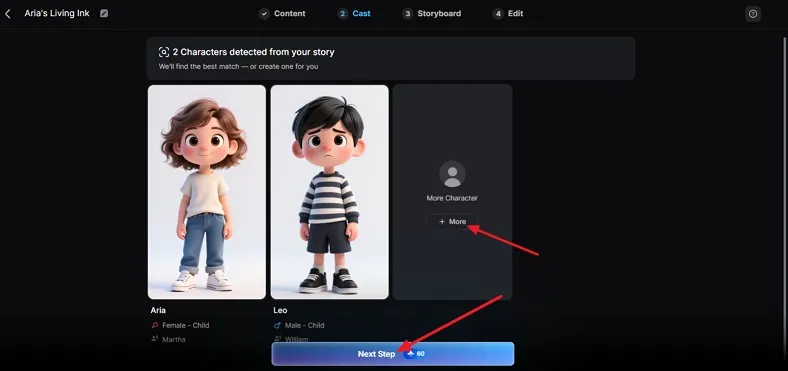Open the Content step

(282, 14)
